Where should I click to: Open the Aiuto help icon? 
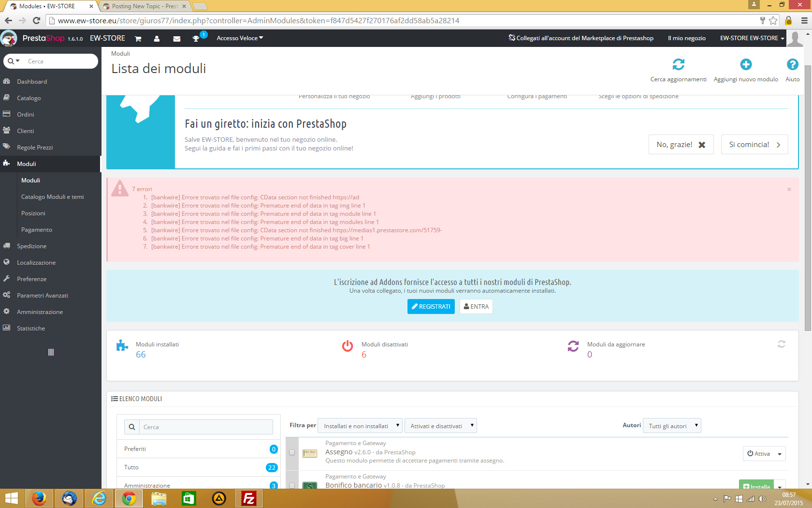point(792,64)
